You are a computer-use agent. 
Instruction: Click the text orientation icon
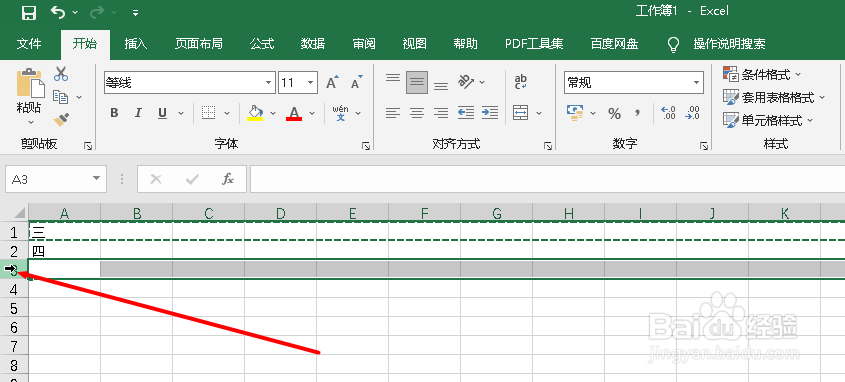point(466,82)
